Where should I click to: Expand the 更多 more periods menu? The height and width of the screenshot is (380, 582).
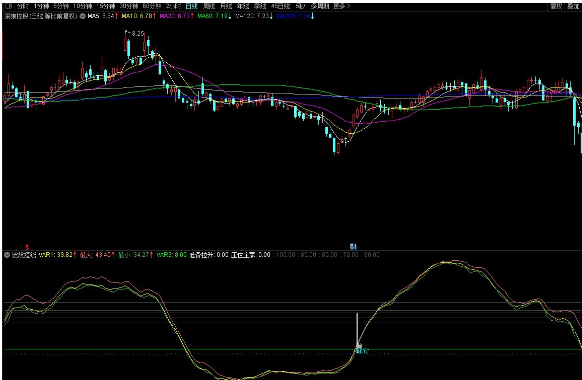pos(342,6)
